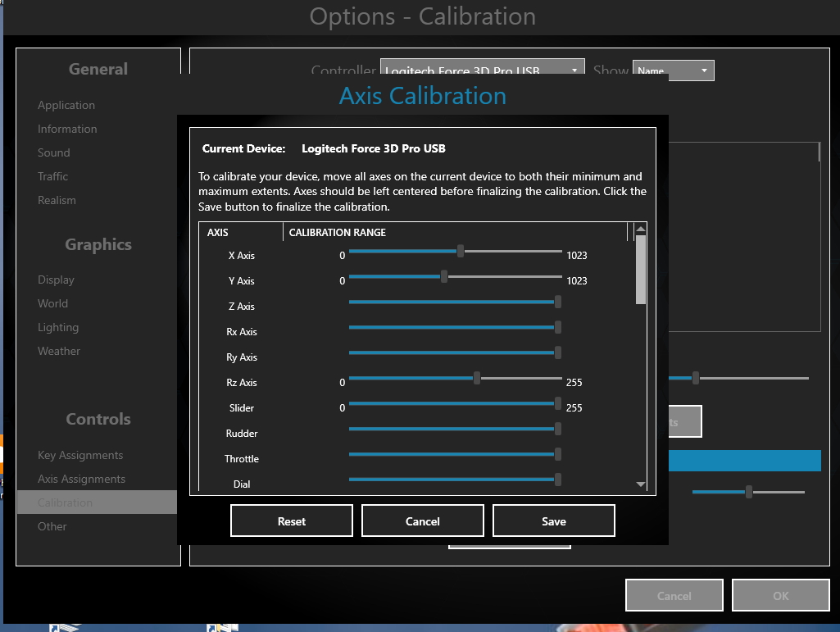
Task: Open the Application options page
Action: (x=66, y=105)
